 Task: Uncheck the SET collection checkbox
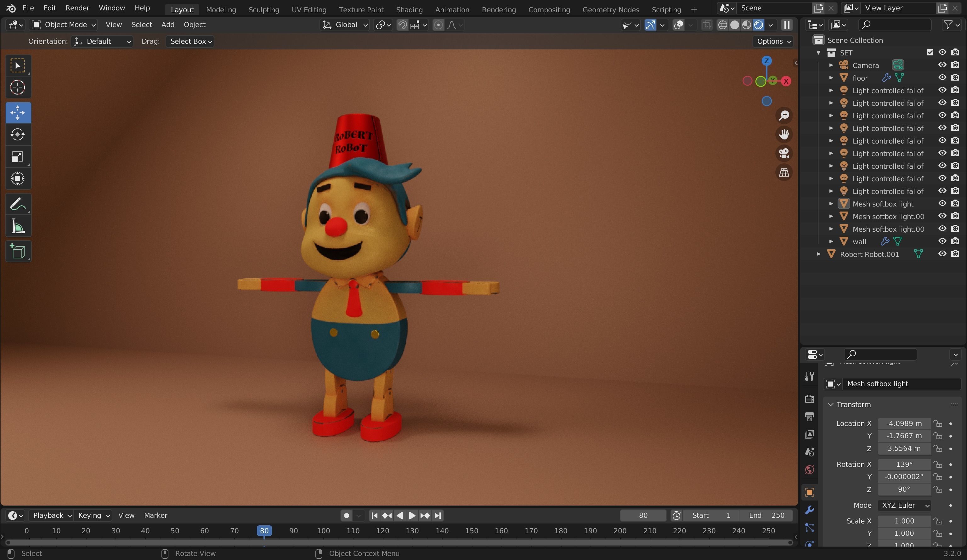coord(930,53)
